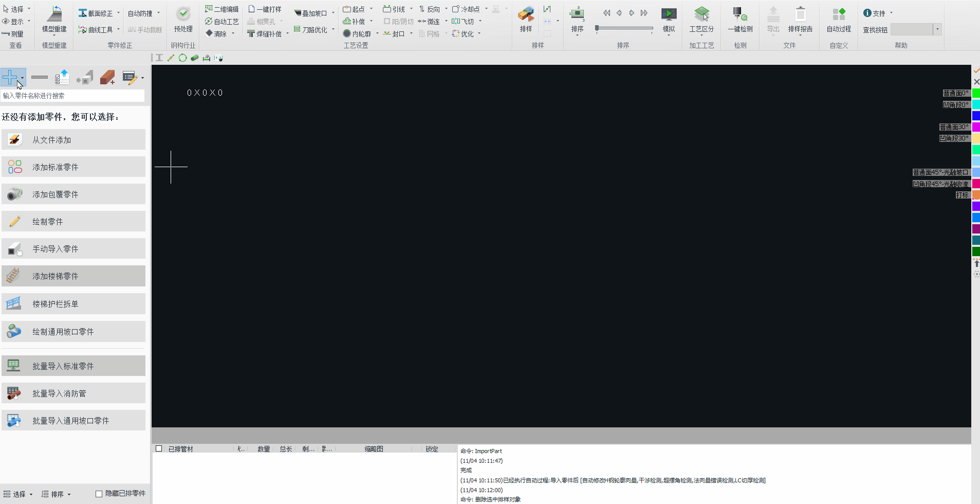Click the part name search field
980x504 pixels.
(72, 96)
